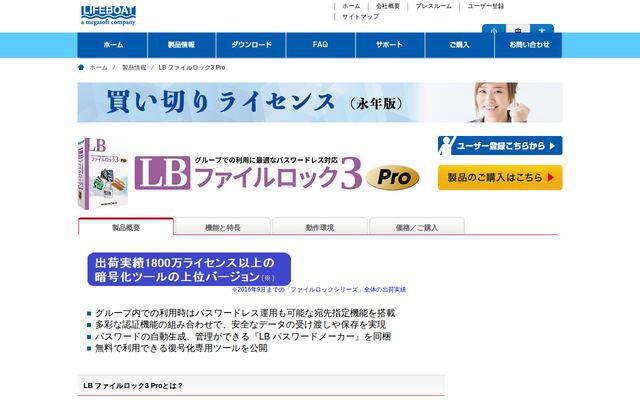
Task: Click the LB ファイルロック3 product box image
Action: [x=103, y=173]
